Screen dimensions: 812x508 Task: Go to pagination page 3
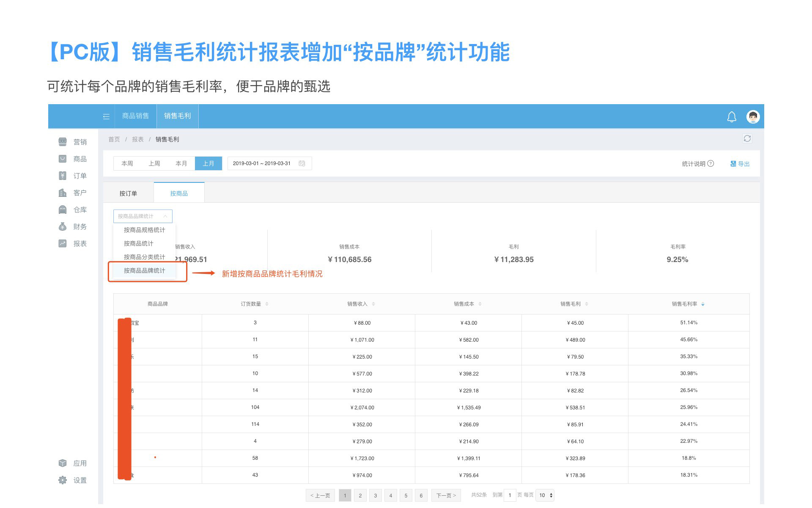click(x=375, y=495)
